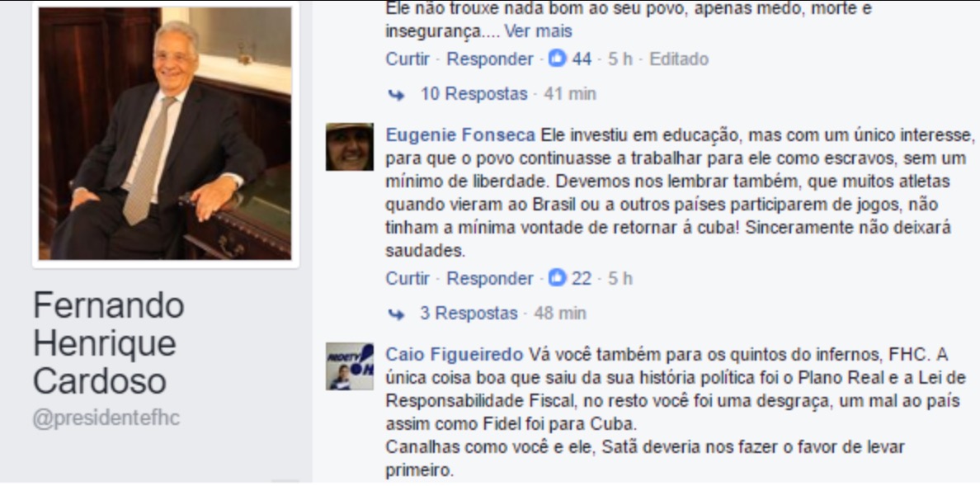The height and width of the screenshot is (486, 980).
Task: Click the like icon showing 22 reactions
Action: 557,278
